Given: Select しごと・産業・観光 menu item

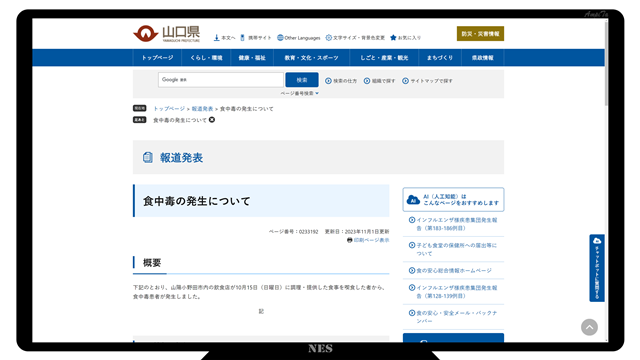Looking at the screenshot, I should pos(384,58).
